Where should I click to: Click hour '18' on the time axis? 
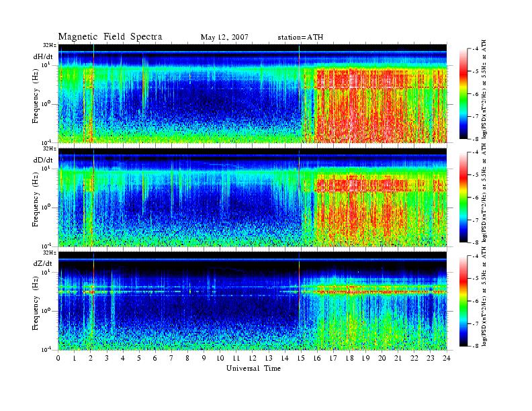point(349,359)
